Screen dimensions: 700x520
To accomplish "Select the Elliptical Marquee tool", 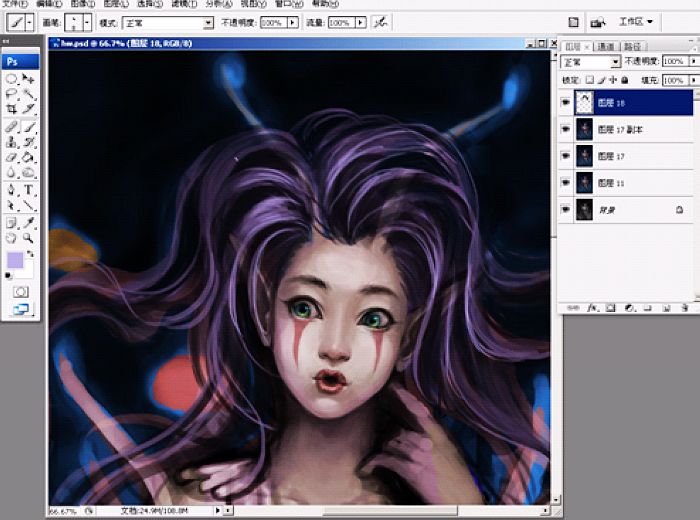I will click(11, 79).
